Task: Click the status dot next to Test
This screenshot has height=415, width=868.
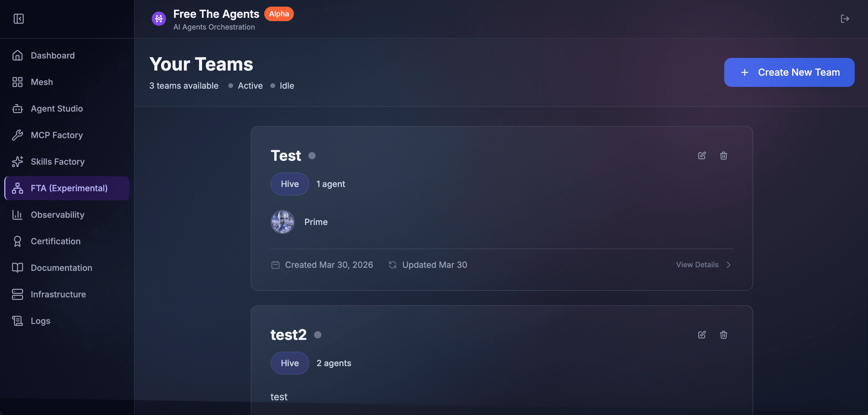Action: point(312,156)
